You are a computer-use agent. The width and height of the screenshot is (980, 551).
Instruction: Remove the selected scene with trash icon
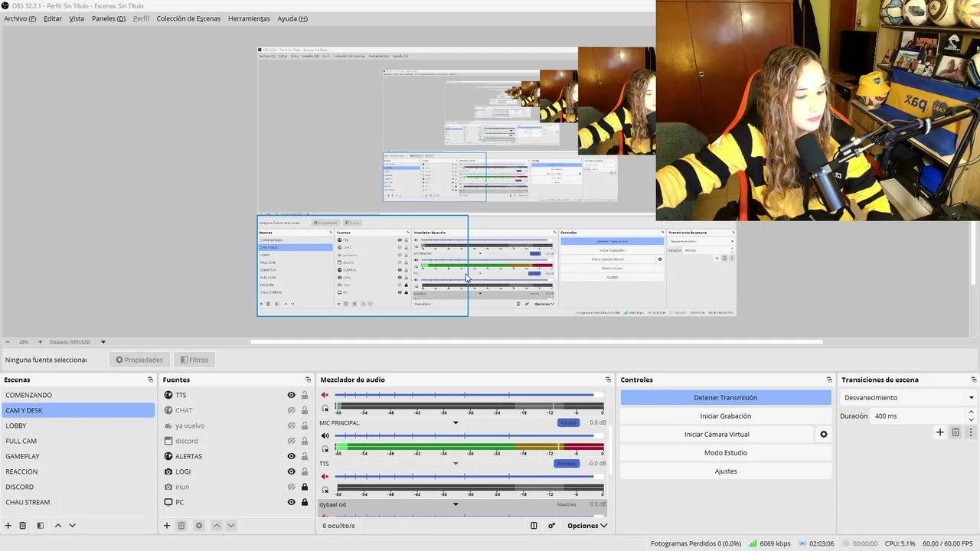coord(23,526)
